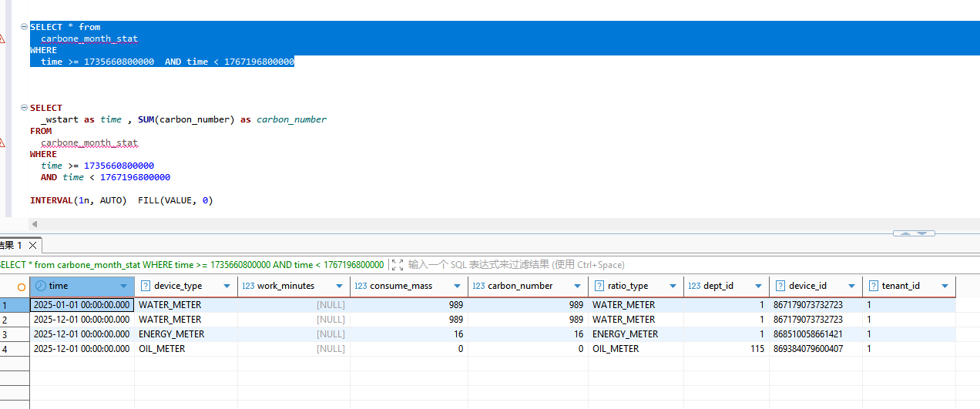
Task: Click the warning marker beside the first query
Action: pos(2,39)
